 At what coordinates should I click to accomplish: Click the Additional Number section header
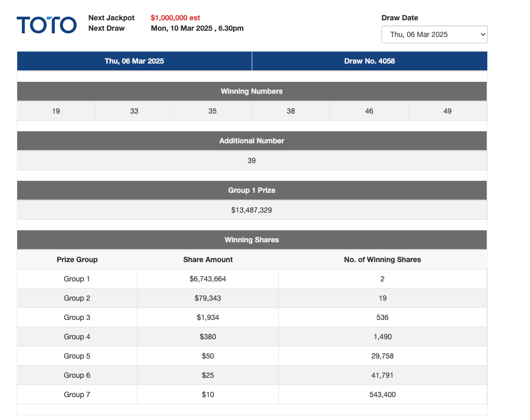pyautogui.click(x=252, y=141)
